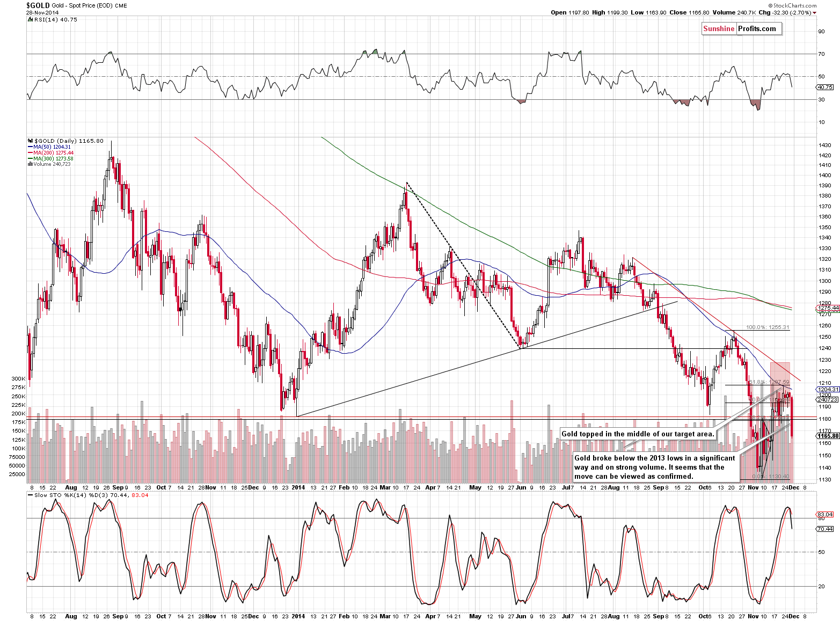Click the 1165.80 last price axis tag
This screenshot has height=621, width=840.
click(828, 436)
